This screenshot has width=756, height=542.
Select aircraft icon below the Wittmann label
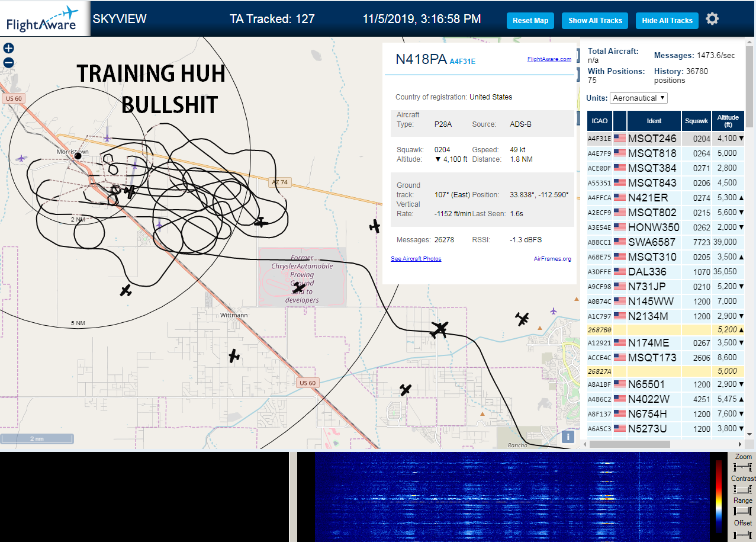tap(234, 355)
